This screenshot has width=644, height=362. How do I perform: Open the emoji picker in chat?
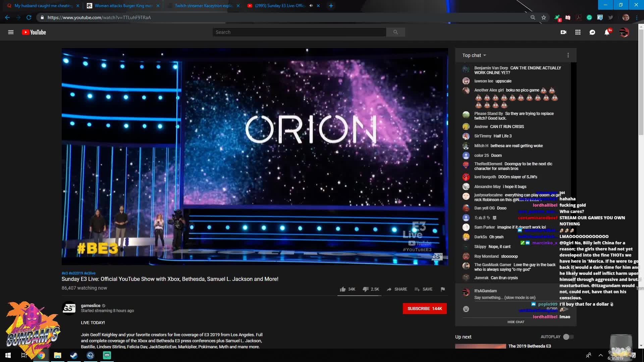[466, 309]
